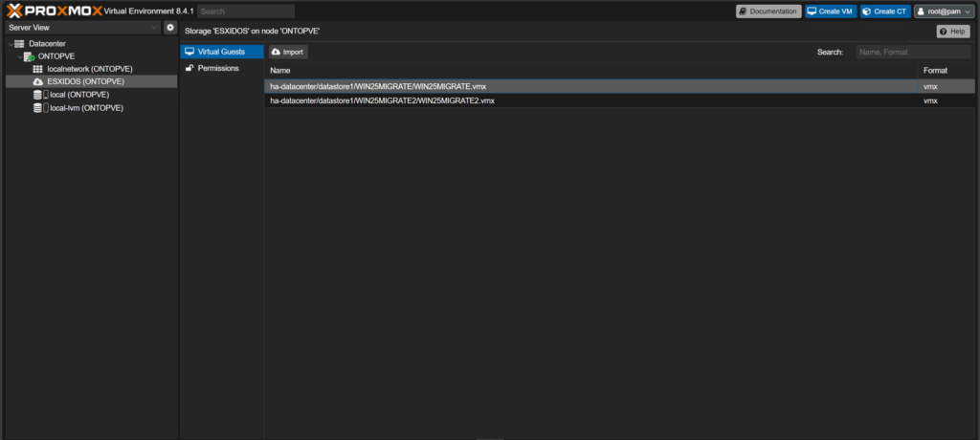Select the WIN25MIGRATE.vmx row
Image resolution: width=980 pixels, height=440 pixels.
pyautogui.click(x=619, y=86)
